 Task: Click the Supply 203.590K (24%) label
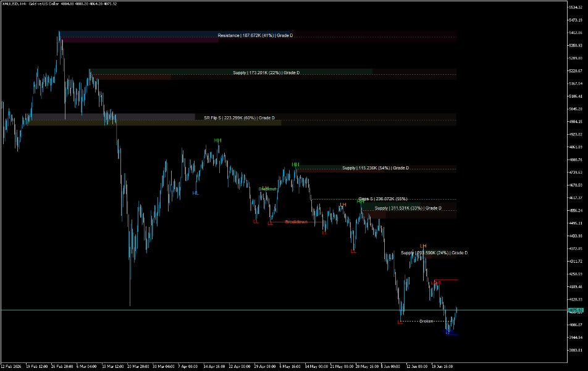434,253
